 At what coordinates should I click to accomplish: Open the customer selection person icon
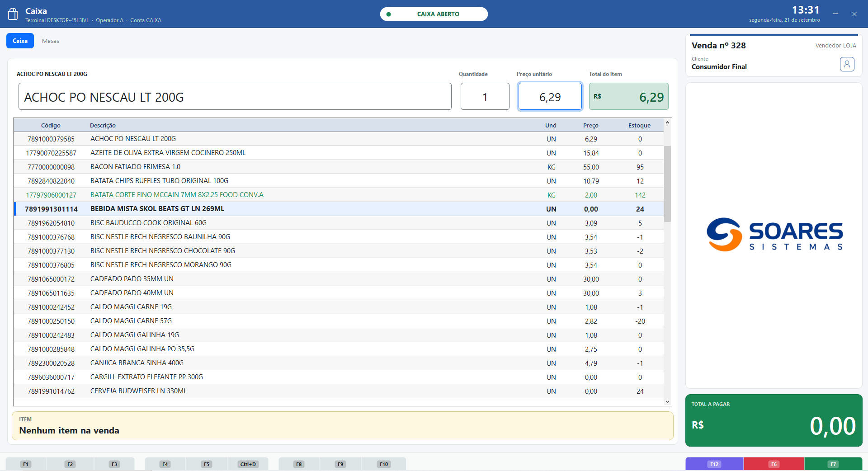click(847, 64)
